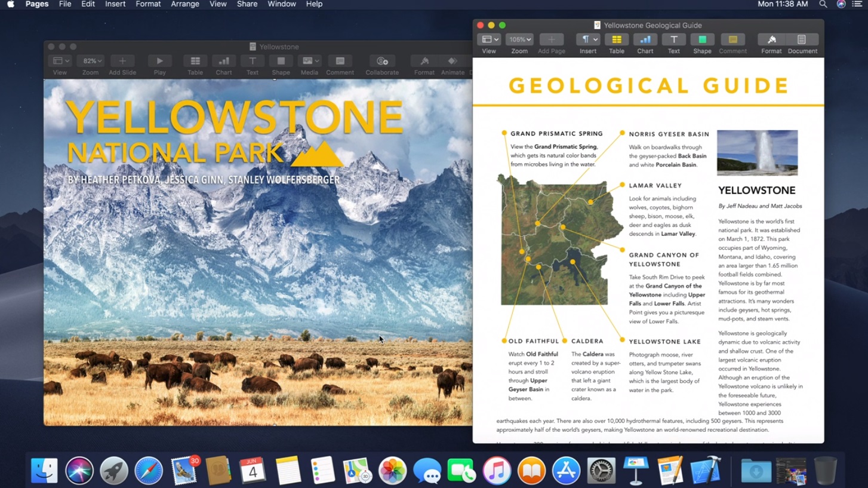Select the Text box tool in Pages
The height and width of the screenshot is (488, 868).
pyautogui.click(x=673, y=40)
